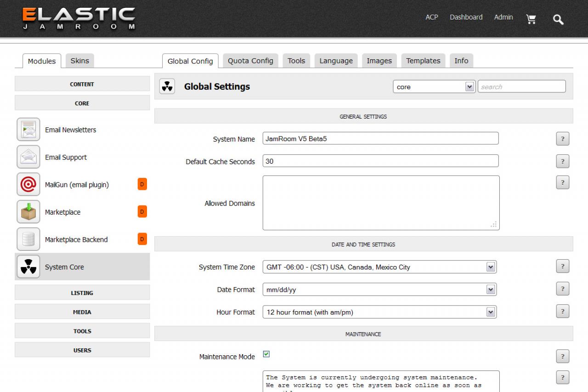This screenshot has height=392, width=588.
Task: Switch to the Skins tab
Action: [x=79, y=61]
